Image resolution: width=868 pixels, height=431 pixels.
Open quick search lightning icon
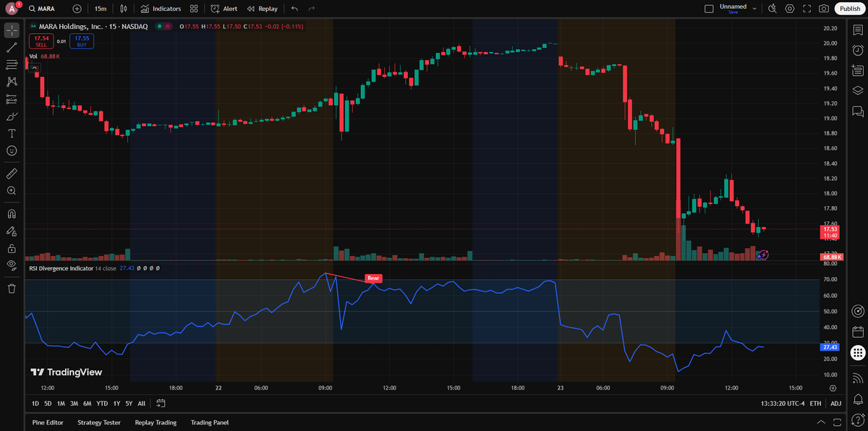pos(772,9)
